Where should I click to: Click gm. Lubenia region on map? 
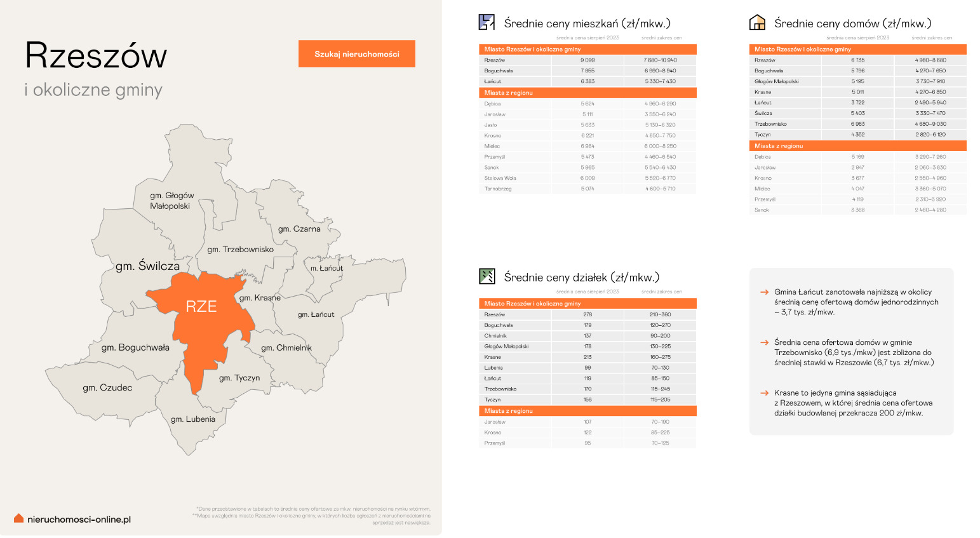pos(192,419)
